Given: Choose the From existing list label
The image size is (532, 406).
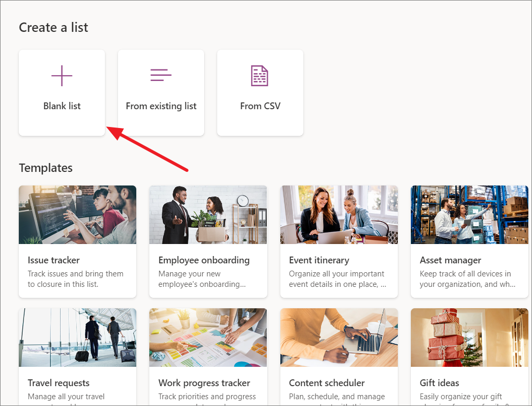Looking at the screenshot, I should tap(161, 106).
